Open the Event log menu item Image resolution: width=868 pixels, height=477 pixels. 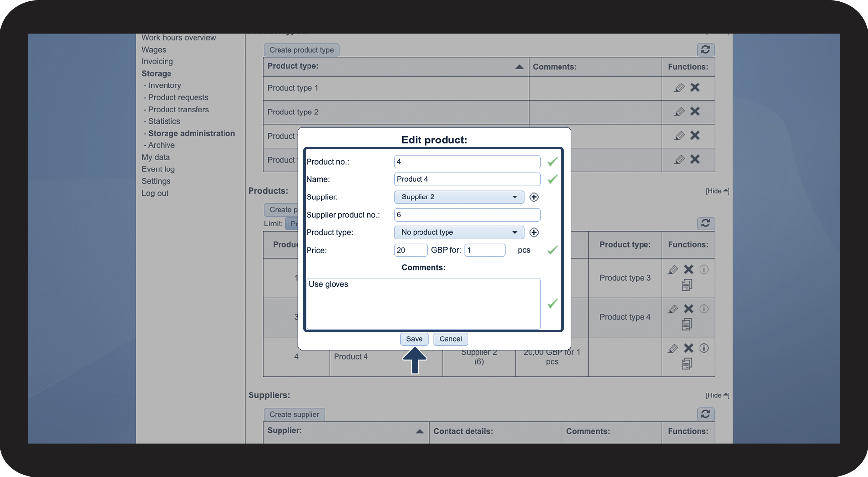158,169
